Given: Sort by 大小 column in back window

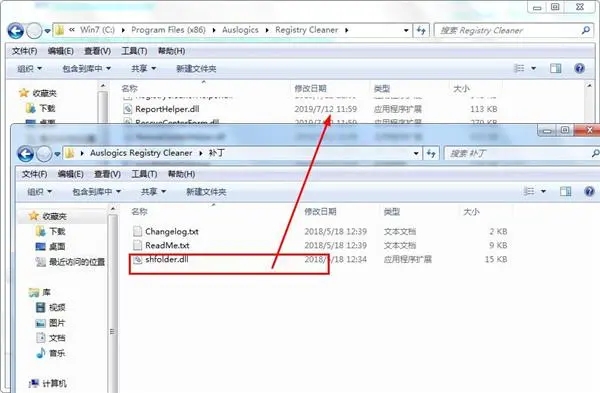Looking at the screenshot, I should pyautogui.click(x=461, y=88).
